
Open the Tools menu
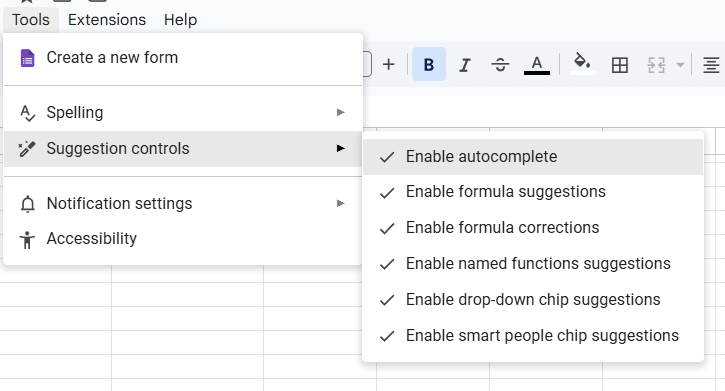click(x=31, y=20)
